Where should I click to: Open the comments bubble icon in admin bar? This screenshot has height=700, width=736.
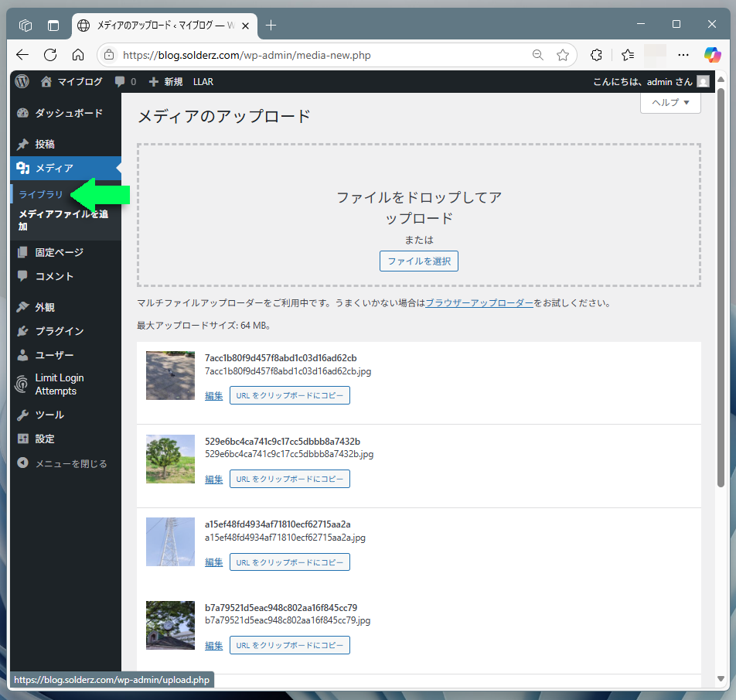click(124, 81)
